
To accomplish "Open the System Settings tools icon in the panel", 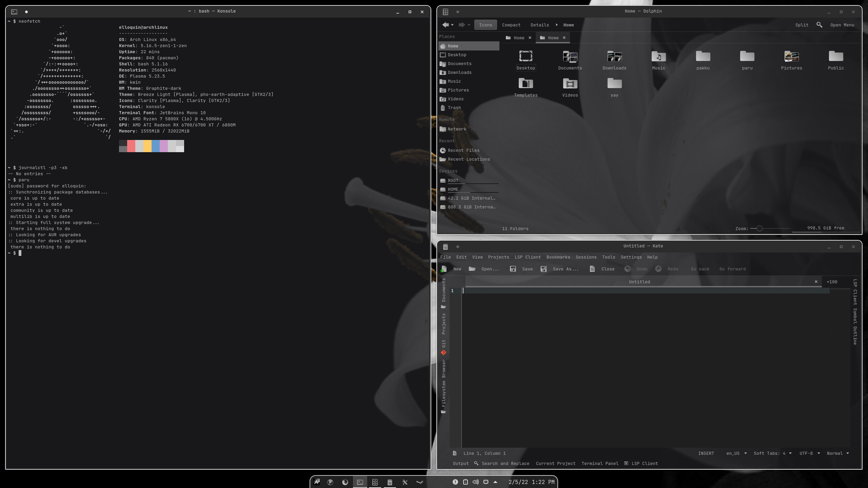I will (x=405, y=482).
